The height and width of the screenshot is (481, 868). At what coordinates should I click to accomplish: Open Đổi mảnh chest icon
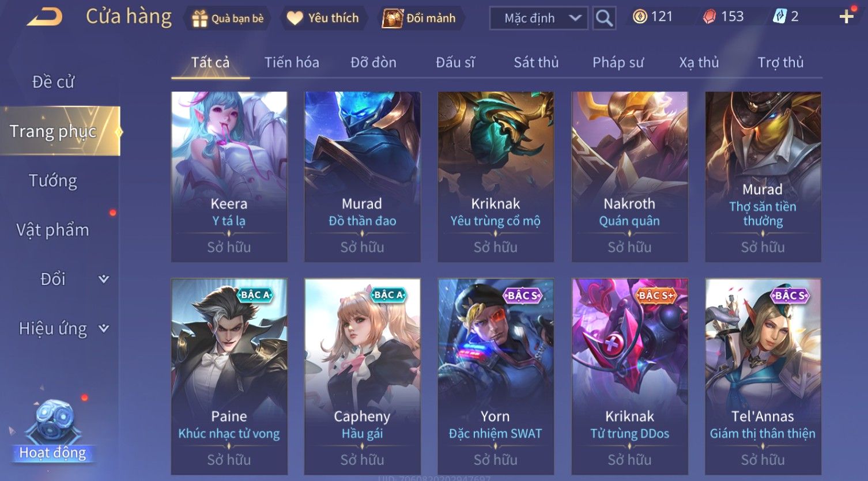click(x=393, y=18)
